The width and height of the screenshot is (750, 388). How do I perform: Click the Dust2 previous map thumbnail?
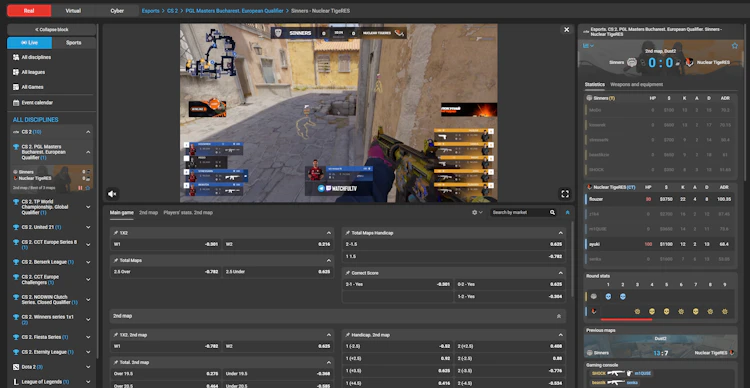[660, 346]
